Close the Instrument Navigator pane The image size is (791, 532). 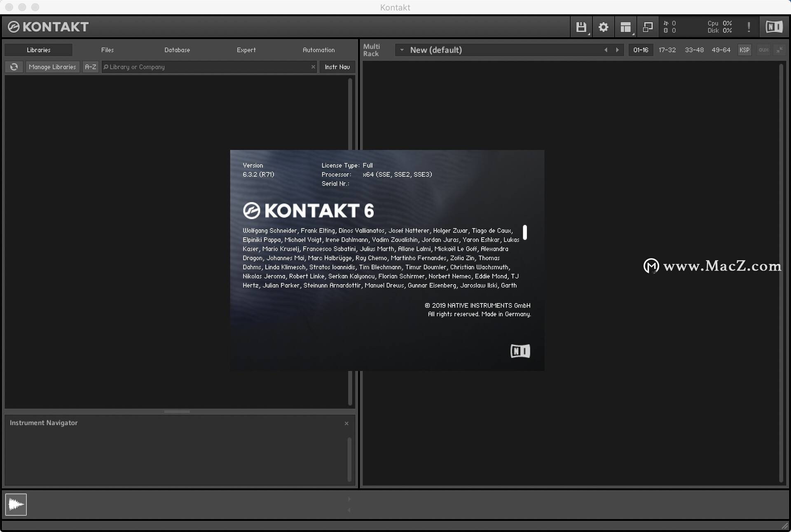tap(346, 423)
